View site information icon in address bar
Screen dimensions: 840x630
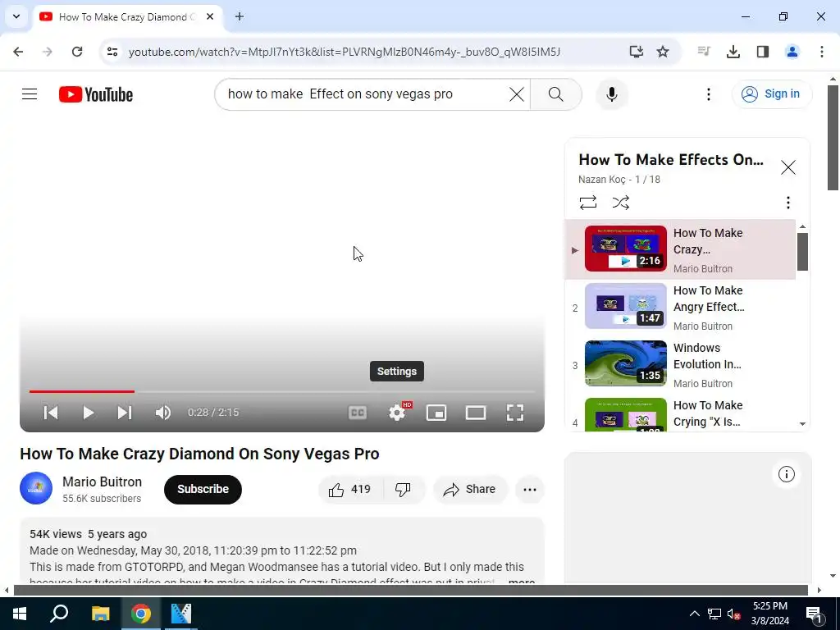(112, 52)
